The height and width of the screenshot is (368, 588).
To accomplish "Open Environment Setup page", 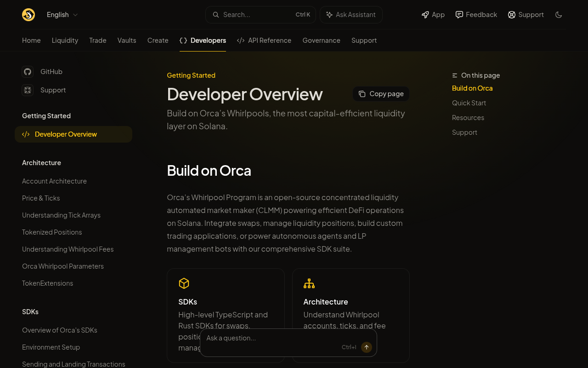I will [x=51, y=347].
